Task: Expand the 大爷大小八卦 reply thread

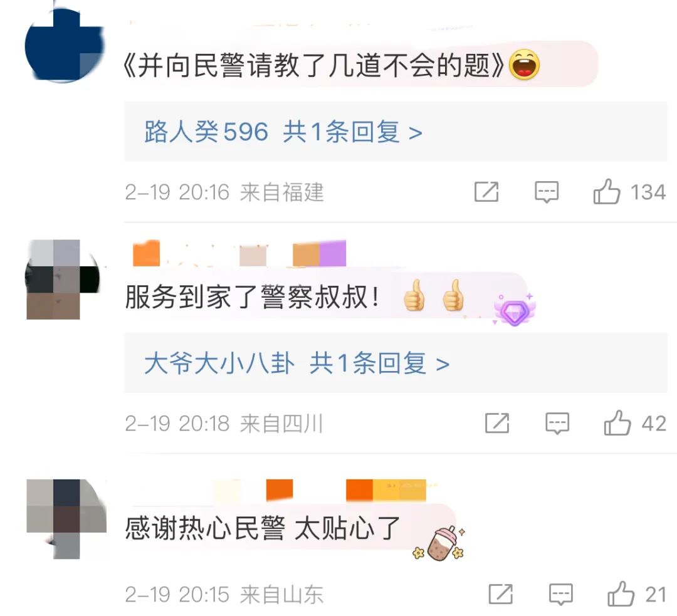Action: pyautogui.click(x=396, y=363)
